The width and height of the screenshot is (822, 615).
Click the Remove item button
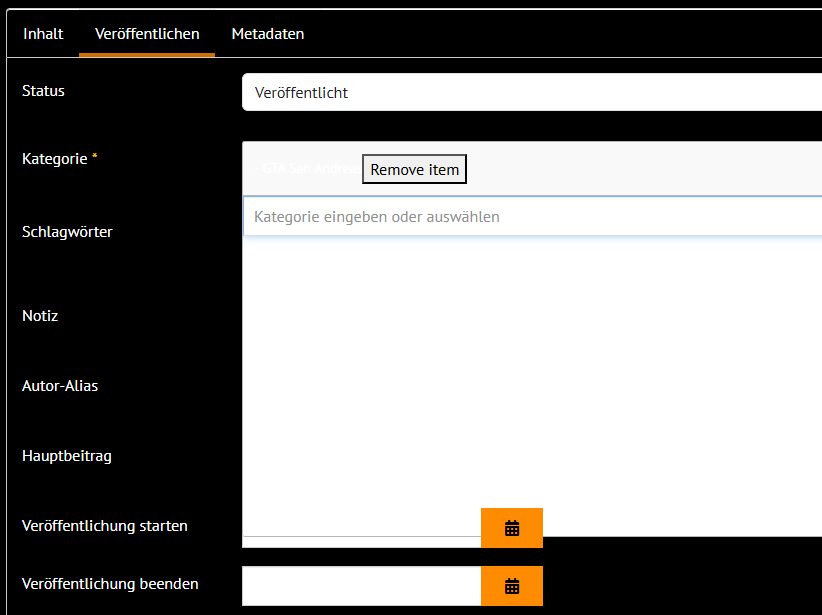coord(414,169)
